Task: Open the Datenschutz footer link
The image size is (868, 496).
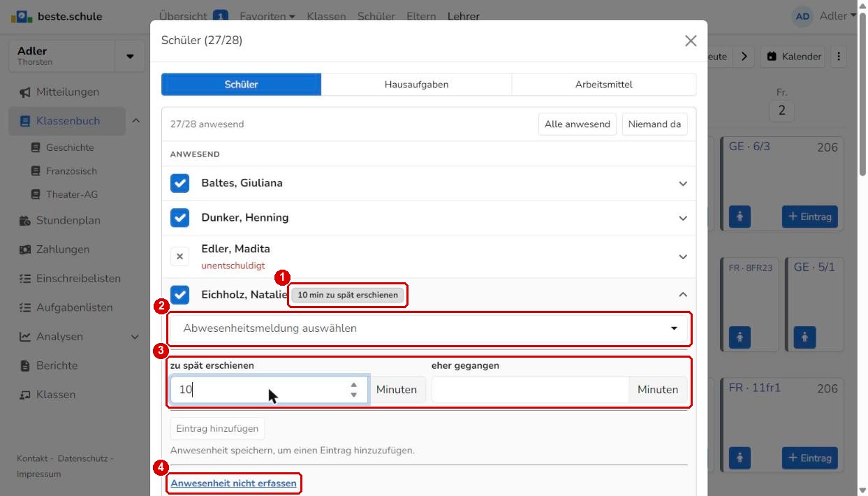Action: click(83, 458)
